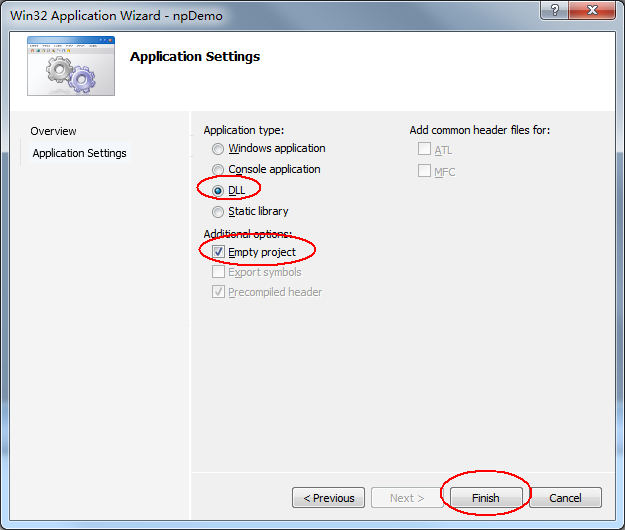
Task: Choose the Console application option
Action: (x=218, y=170)
